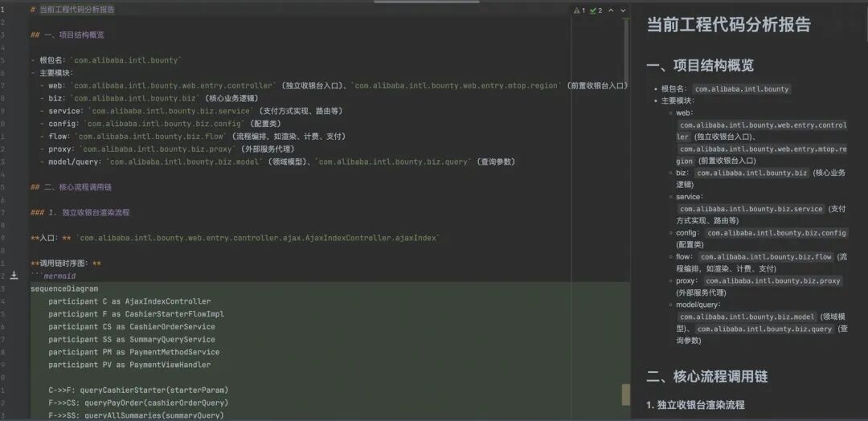Jump to next highlighted problem arrow
The image size is (868, 421).
(x=623, y=10)
